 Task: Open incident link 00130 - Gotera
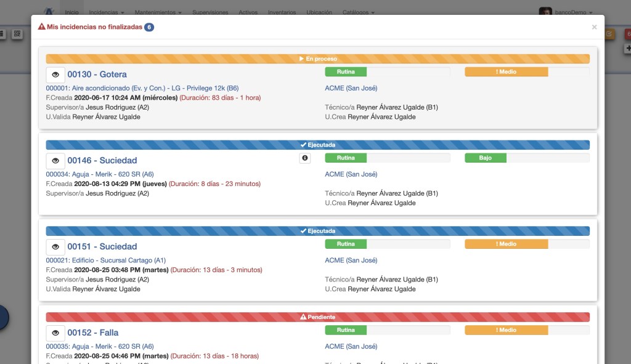pos(97,75)
